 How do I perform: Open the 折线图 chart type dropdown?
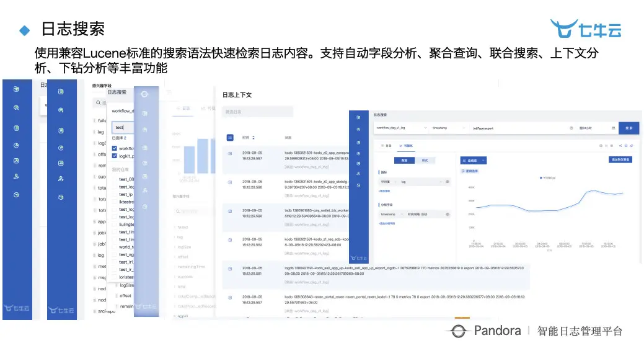(x=474, y=161)
